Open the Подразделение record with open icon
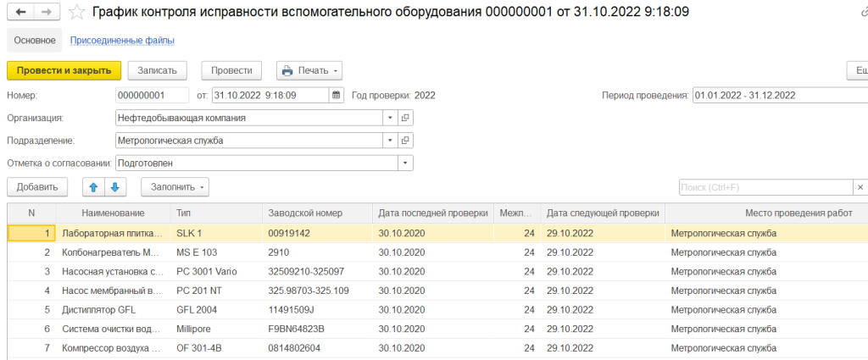The width and height of the screenshot is (868, 360). [x=405, y=141]
